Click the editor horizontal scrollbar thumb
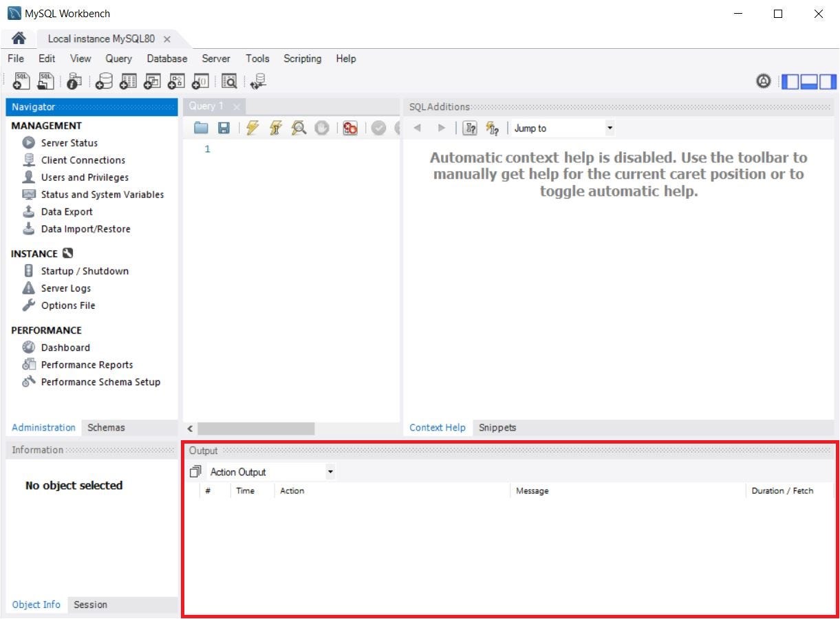Screen dimensions: 840x619 click(x=256, y=428)
